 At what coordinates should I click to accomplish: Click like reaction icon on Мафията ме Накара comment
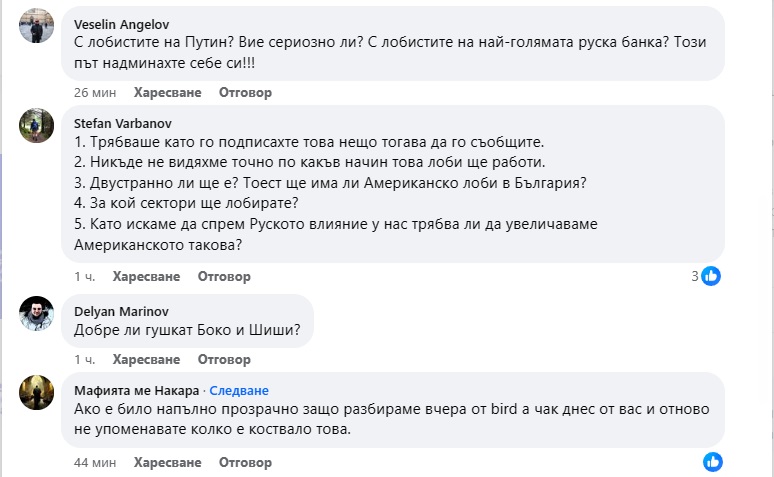712,461
